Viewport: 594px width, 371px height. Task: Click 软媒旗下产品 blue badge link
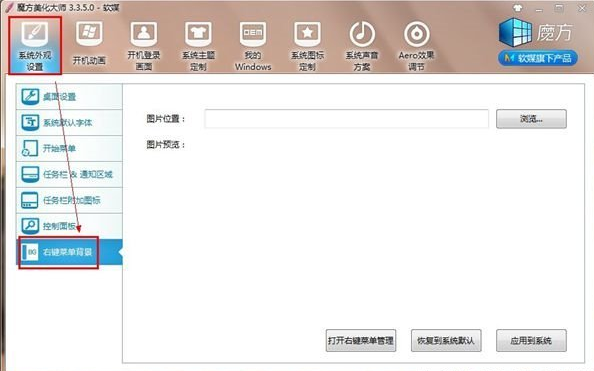click(538, 58)
